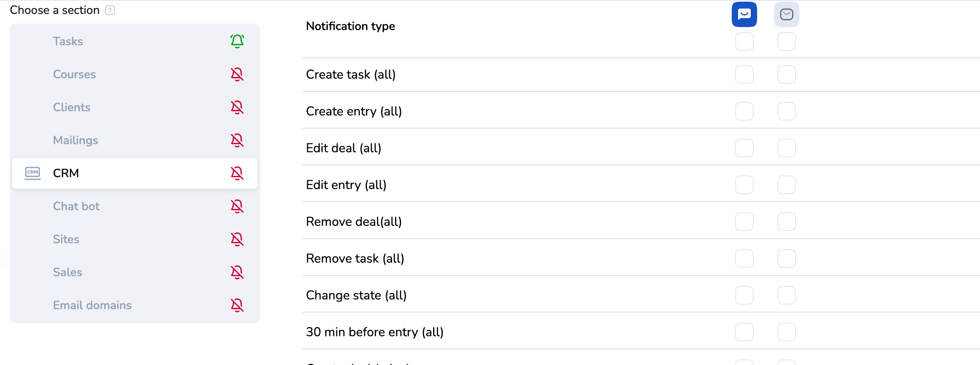The height and width of the screenshot is (365, 980).
Task: Open the Tasks section
Action: [x=68, y=41]
